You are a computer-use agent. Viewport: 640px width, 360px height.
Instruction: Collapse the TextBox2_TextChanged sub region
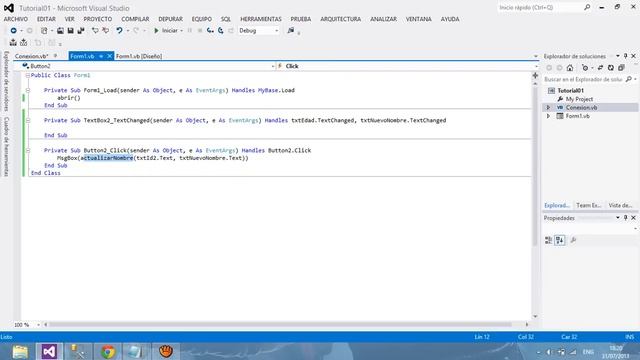(x=27, y=120)
